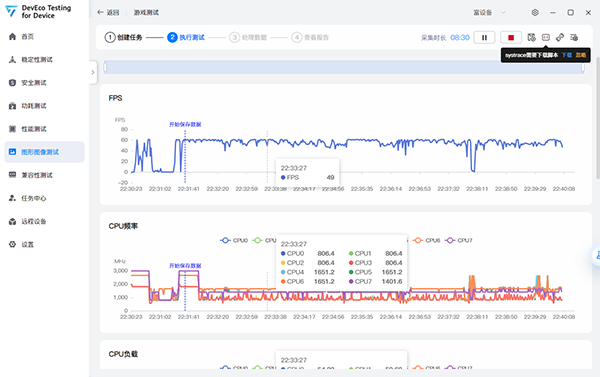
Task: Expand the side panel chevron arrow
Action: (93, 72)
